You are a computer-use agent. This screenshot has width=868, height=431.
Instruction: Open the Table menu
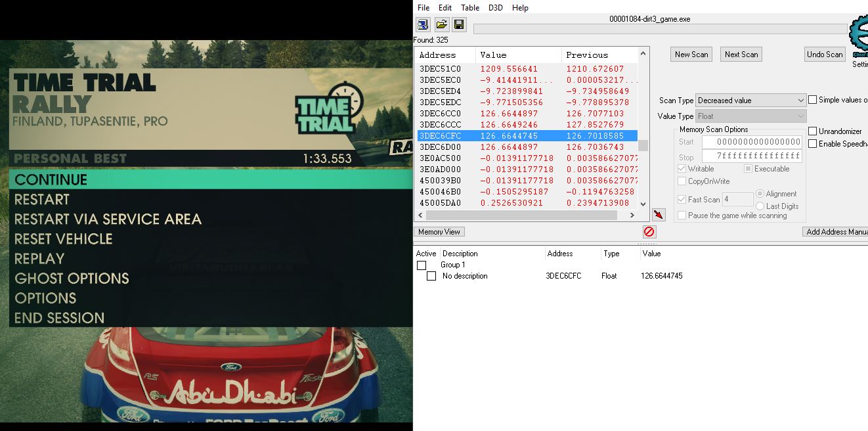(x=470, y=8)
